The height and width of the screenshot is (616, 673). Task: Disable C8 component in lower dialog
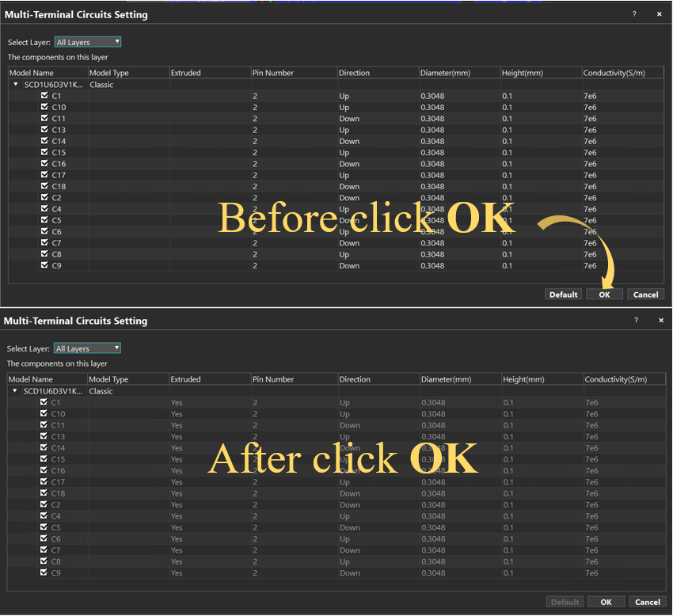(44, 561)
